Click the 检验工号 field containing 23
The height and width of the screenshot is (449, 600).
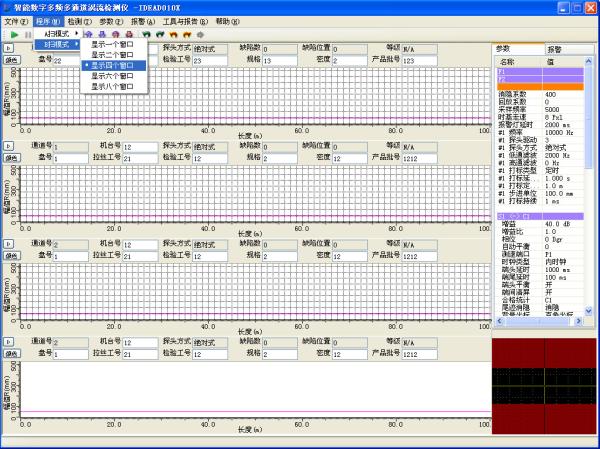(x=210, y=60)
